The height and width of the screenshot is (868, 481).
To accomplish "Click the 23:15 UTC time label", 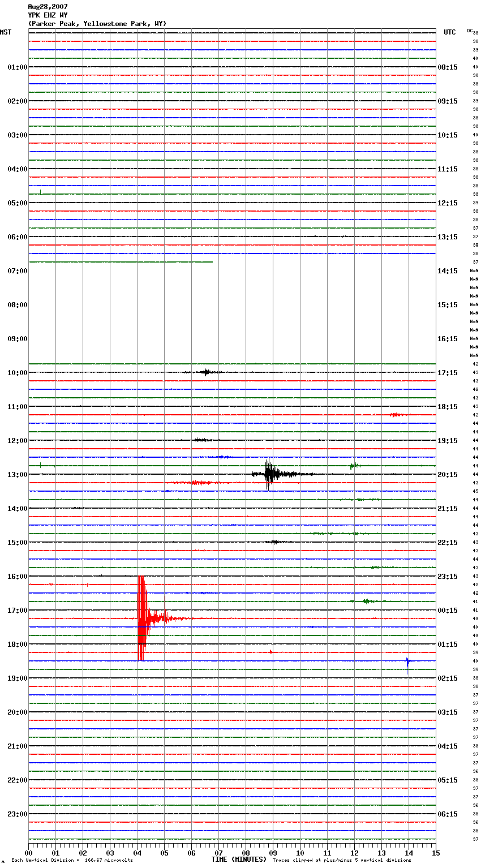I will click(448, 577).
